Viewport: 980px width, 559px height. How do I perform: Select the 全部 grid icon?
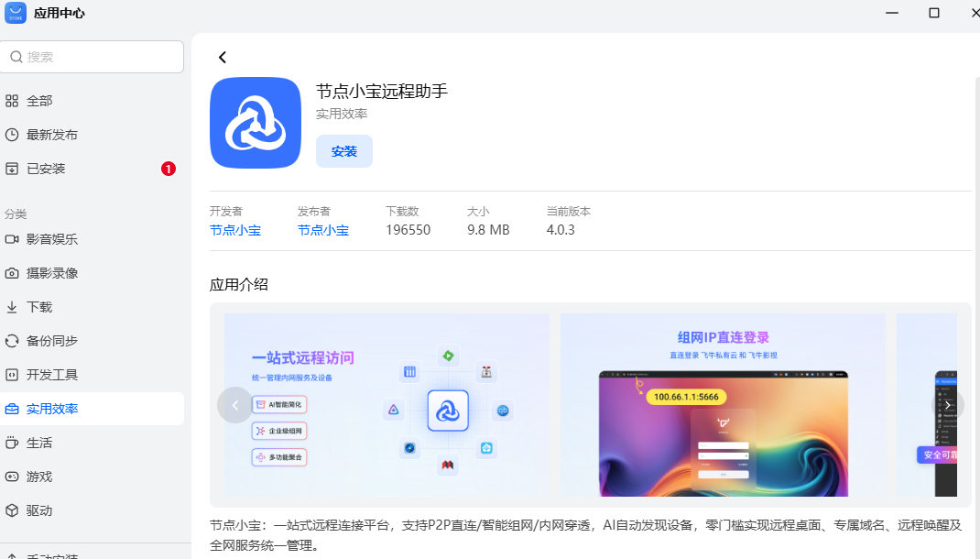12,101
